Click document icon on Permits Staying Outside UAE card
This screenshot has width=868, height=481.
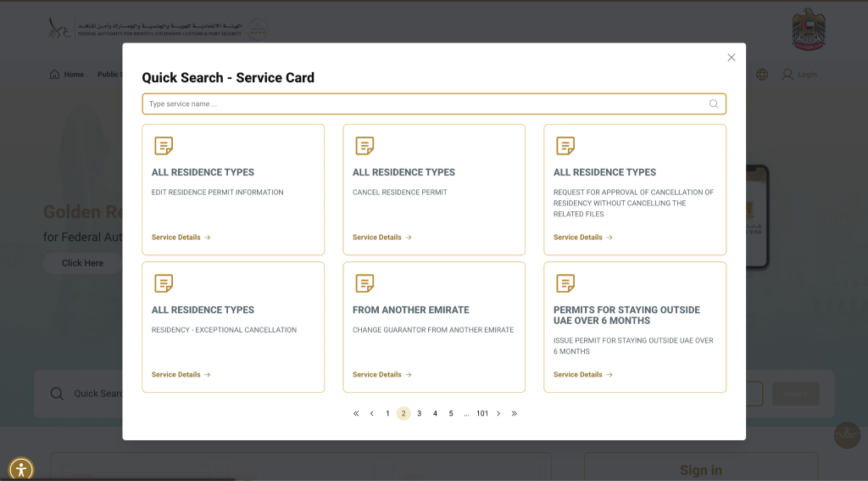565,283
